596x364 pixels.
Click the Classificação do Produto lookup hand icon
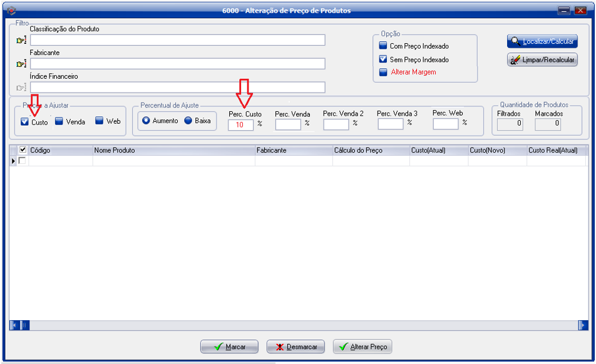click(x=22, y=41)
